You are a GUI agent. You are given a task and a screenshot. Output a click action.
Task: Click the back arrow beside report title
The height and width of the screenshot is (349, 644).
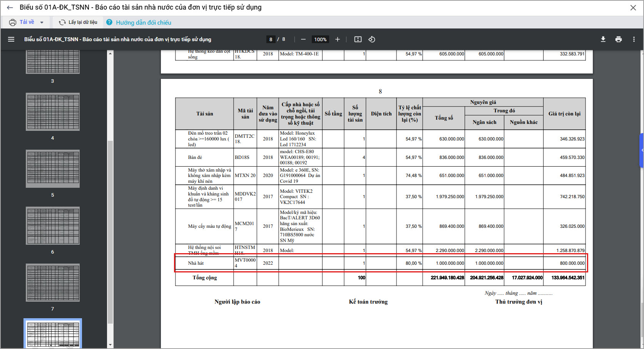pyautogui.click(x=10, y=8)
